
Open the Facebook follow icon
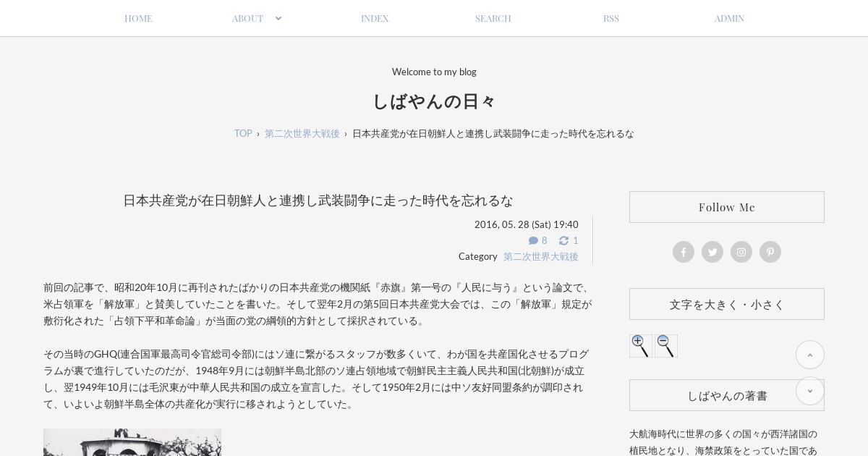684,252
